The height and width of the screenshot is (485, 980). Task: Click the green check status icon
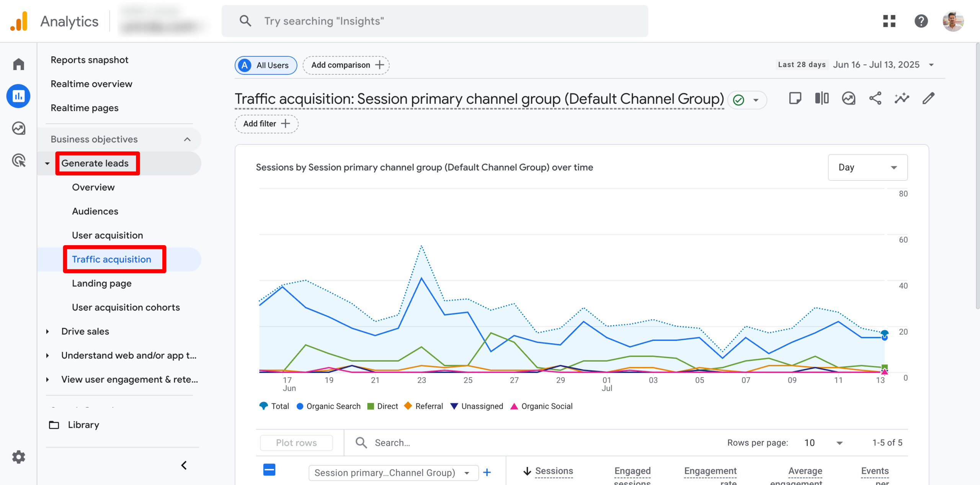pyautogui.click(x=738, y=100)
